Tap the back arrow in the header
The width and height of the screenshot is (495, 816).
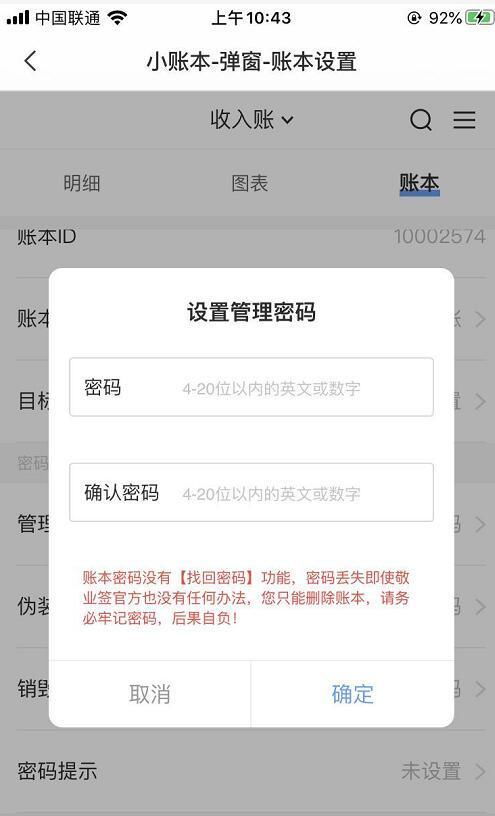(x=31, y=61)
